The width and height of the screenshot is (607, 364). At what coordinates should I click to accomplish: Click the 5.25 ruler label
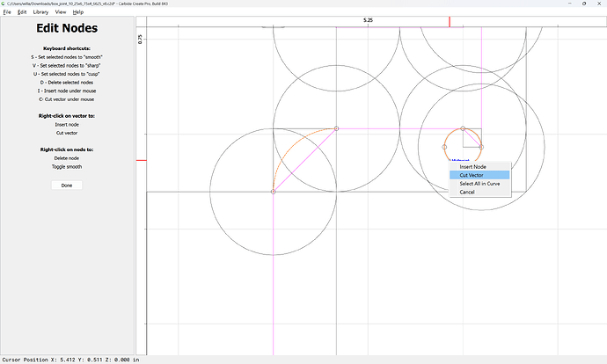coord(368,20)
